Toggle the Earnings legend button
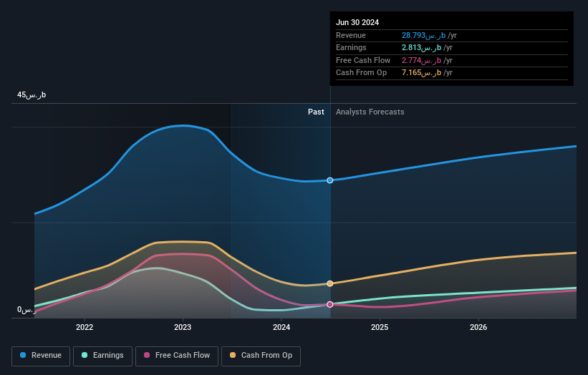 (102, 356)
